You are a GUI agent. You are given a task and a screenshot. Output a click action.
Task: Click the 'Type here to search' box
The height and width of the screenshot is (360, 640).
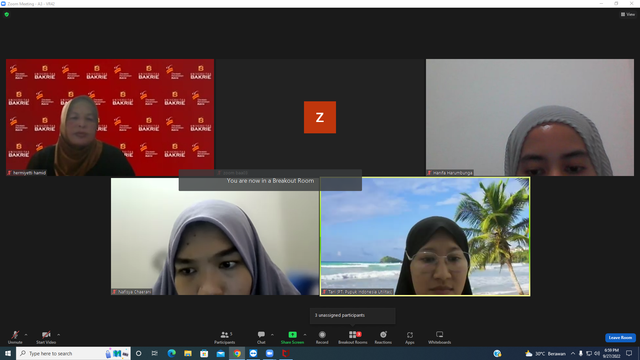click(73, 353)
